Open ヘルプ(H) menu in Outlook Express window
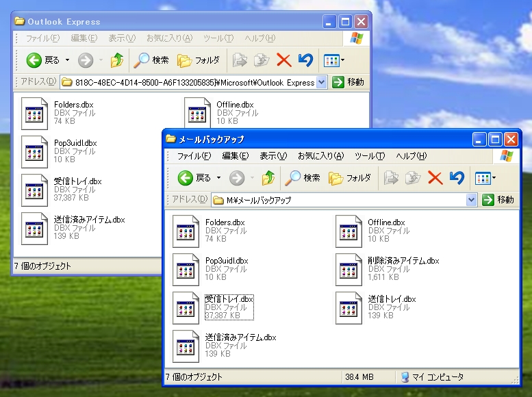 pos(260,38)
